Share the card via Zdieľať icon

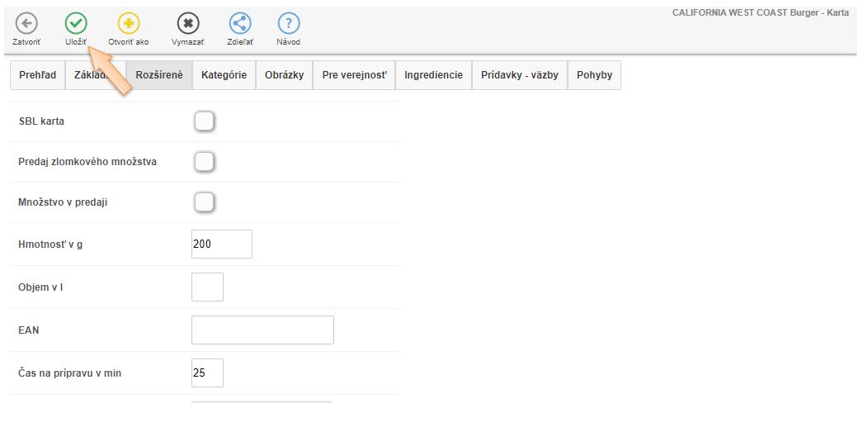point(240,24)
